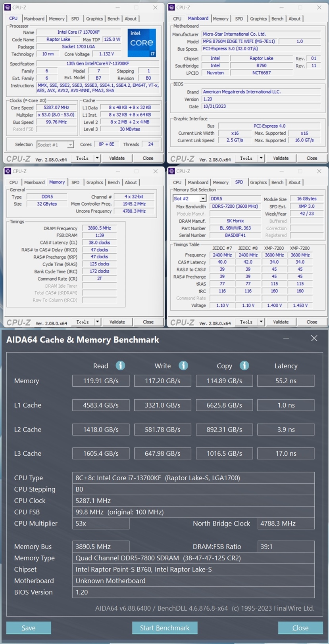Open the About tab in the SPD Timings Table window
This screenshot has height=644, width=329.
[294, 182]
